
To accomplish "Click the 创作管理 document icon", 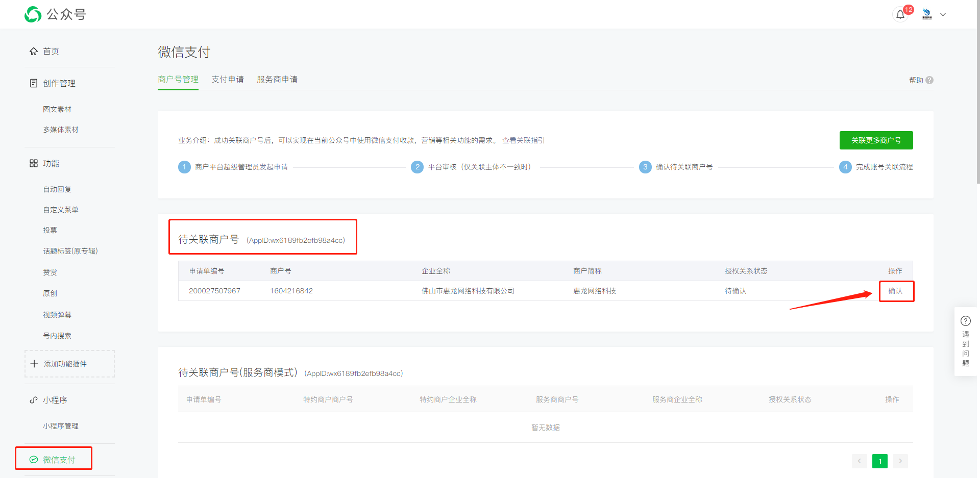I will pos(34,83).
